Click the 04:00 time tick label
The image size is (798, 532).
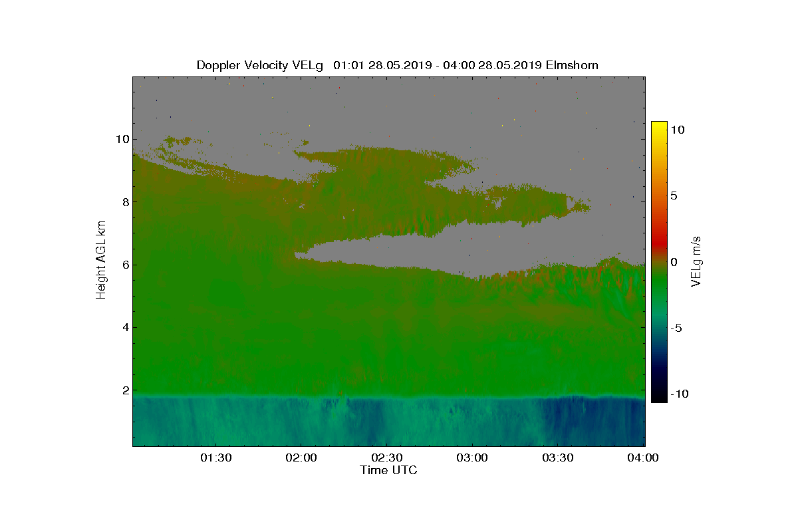tap(644, 458)
